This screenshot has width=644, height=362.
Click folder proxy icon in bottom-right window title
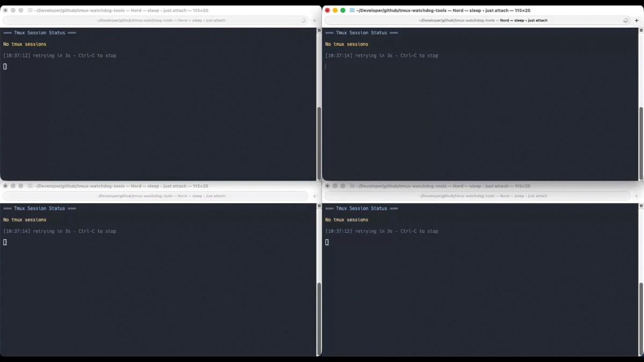tap(352, 186)
